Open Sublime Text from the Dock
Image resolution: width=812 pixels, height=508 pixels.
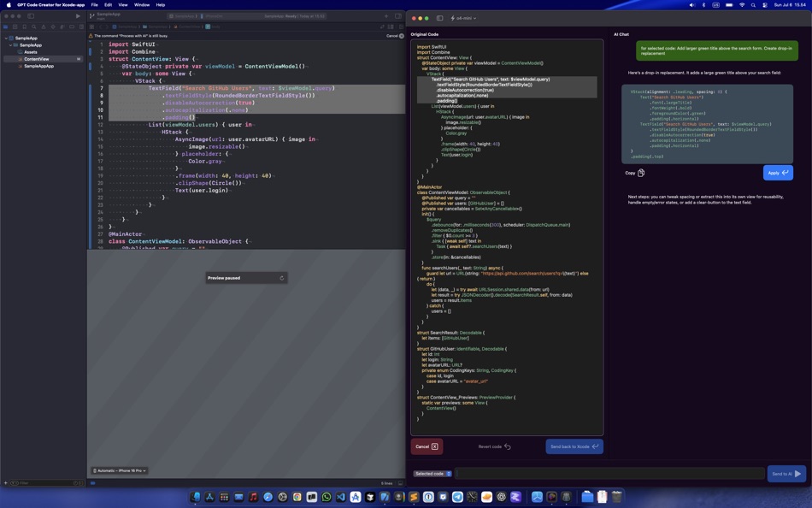414,497
